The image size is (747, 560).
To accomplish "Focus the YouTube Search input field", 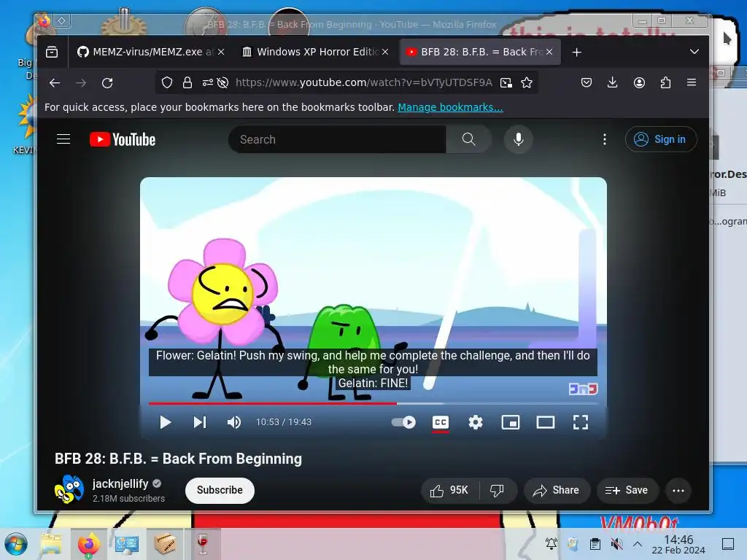I will [337, 139].
